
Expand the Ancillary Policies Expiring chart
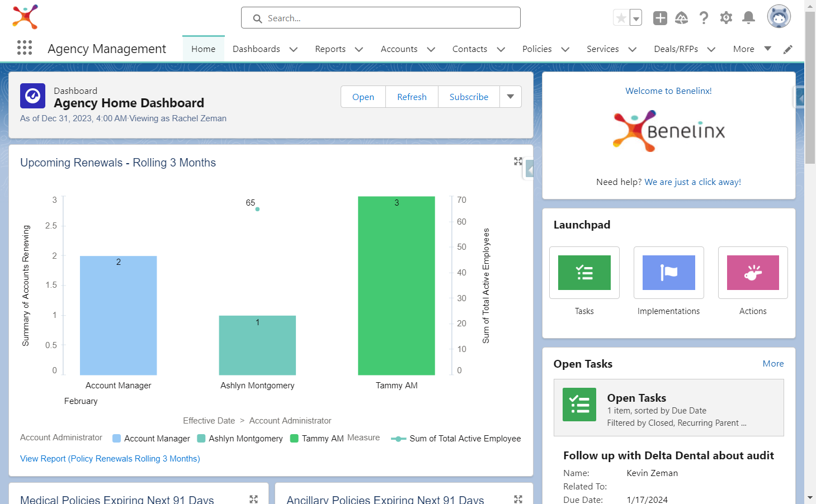(x=518, y=499)
